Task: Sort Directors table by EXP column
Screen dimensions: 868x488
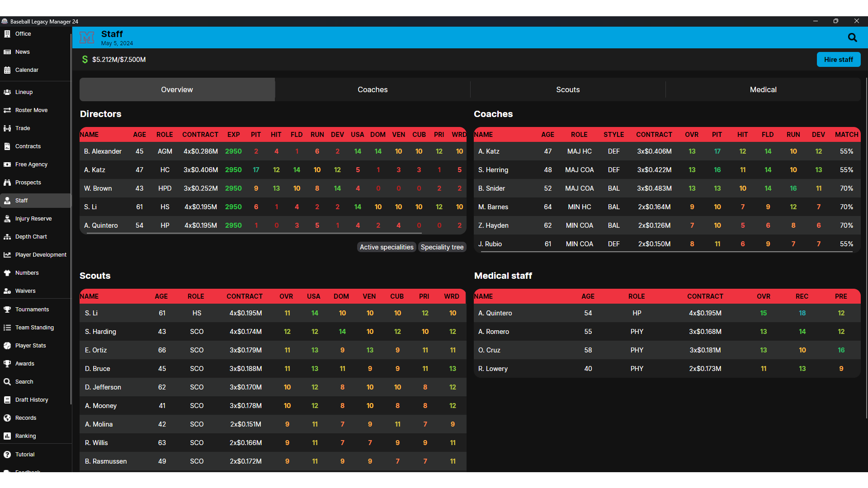Action: click(x=234, y=135)
